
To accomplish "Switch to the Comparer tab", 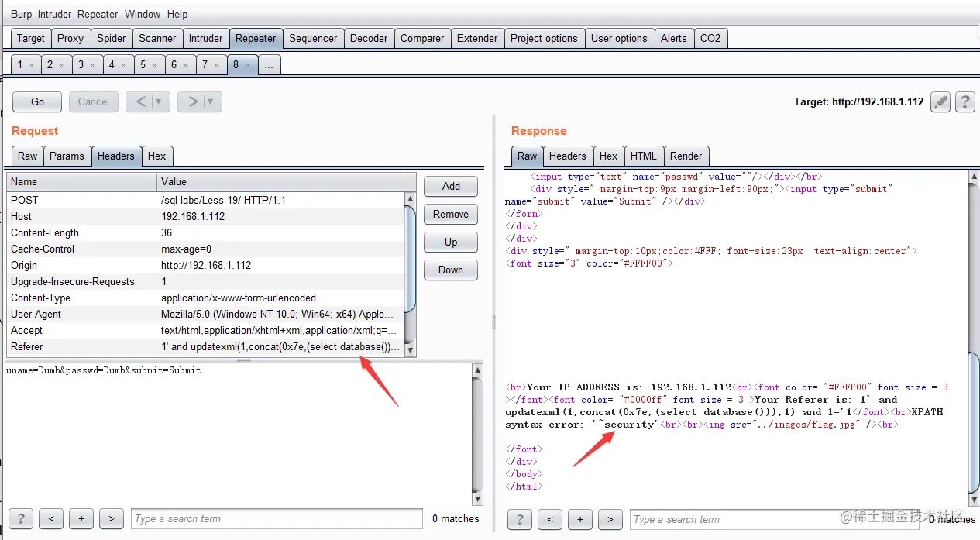I will [422, 38].
